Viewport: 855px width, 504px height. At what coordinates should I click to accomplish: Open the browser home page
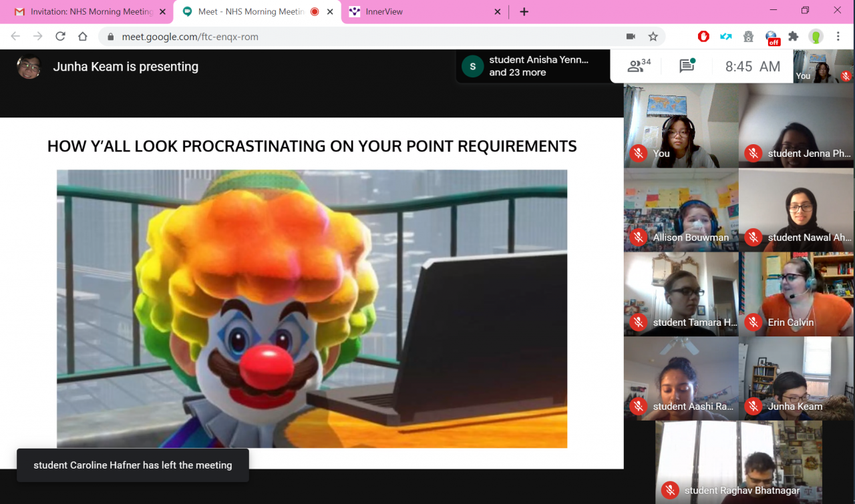coord(83,37)
